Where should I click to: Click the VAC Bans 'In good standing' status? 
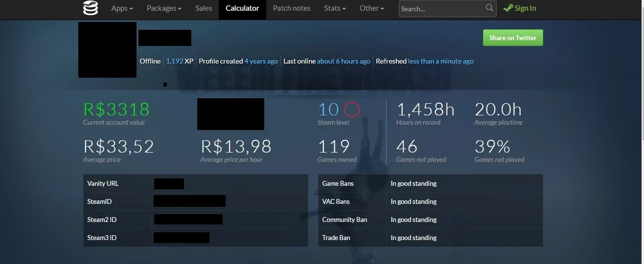pyautogui.click(x=414, y=201)
